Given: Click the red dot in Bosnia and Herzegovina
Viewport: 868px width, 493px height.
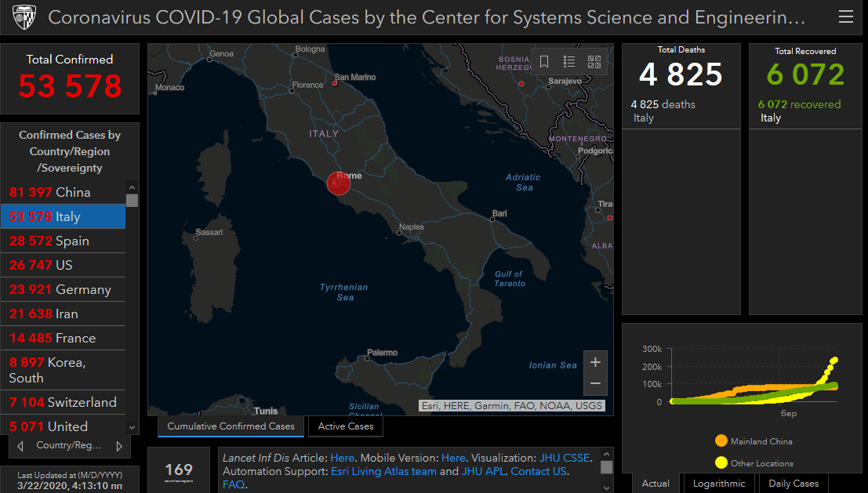Looking at the screenshot, I should (x=521, y=84).
